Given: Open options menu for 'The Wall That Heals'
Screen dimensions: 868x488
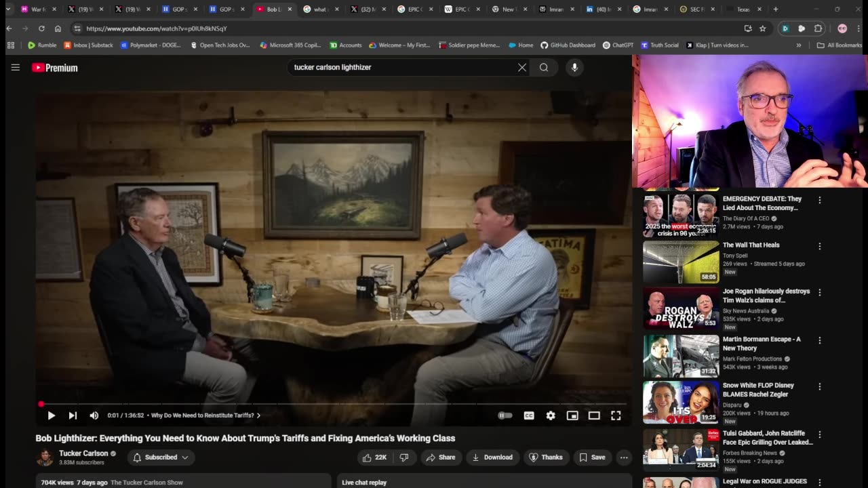Looking at the screenshot, I should [x=820, y=246].
